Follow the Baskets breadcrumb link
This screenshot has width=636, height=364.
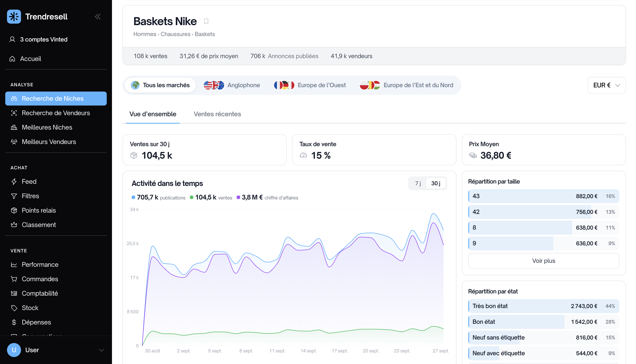[x=205, y=34]
